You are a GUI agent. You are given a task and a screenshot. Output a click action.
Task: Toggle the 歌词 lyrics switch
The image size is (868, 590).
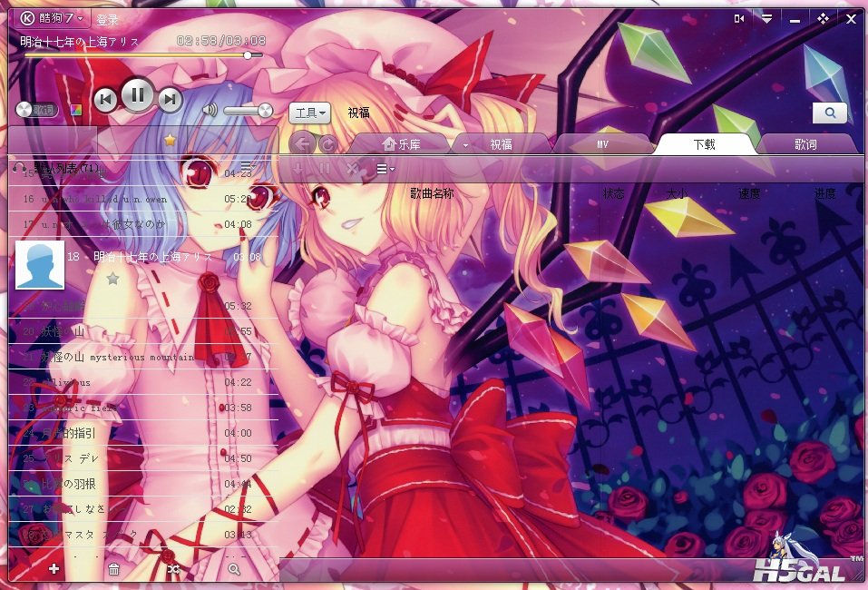(x=37, y=110)
